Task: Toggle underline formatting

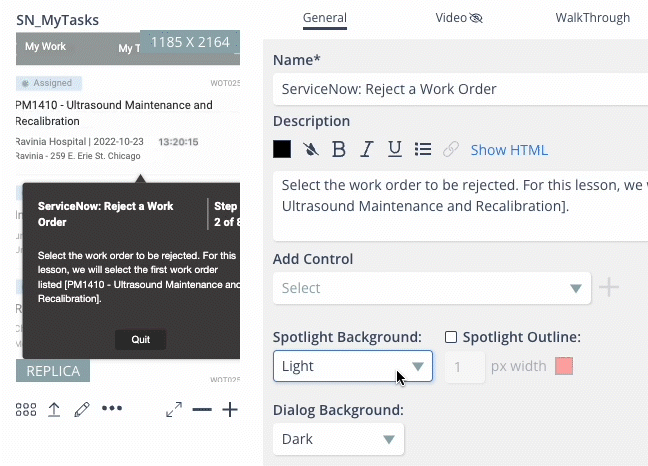Action: (x=395, y=149)
